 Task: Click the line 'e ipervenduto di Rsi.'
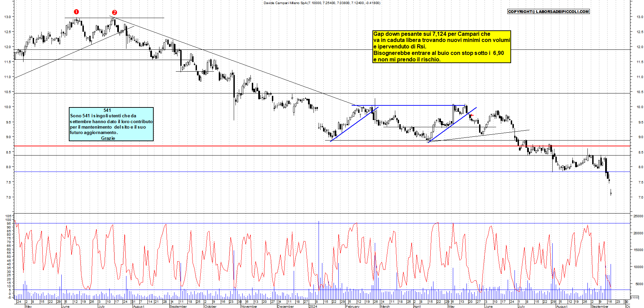coord(400,46)
